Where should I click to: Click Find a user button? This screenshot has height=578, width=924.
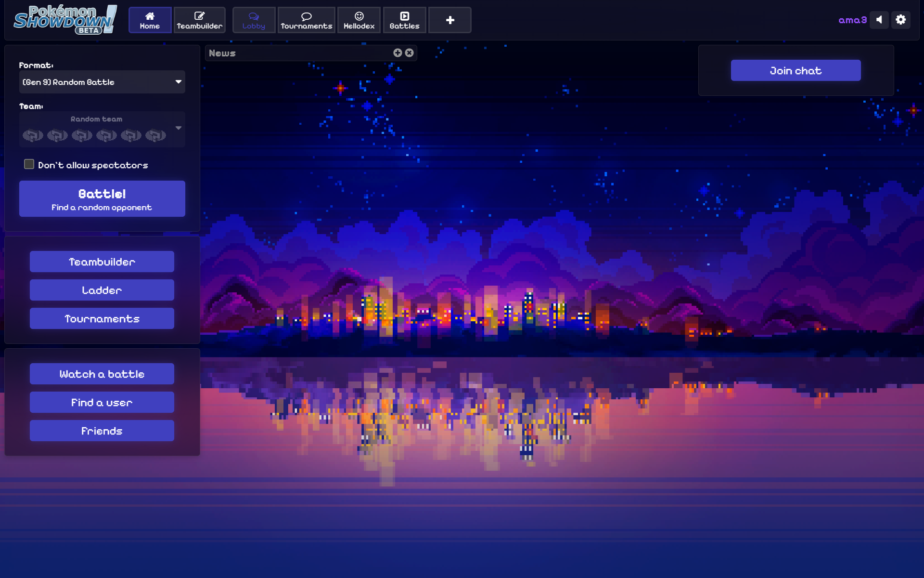(x=102, y=402)
